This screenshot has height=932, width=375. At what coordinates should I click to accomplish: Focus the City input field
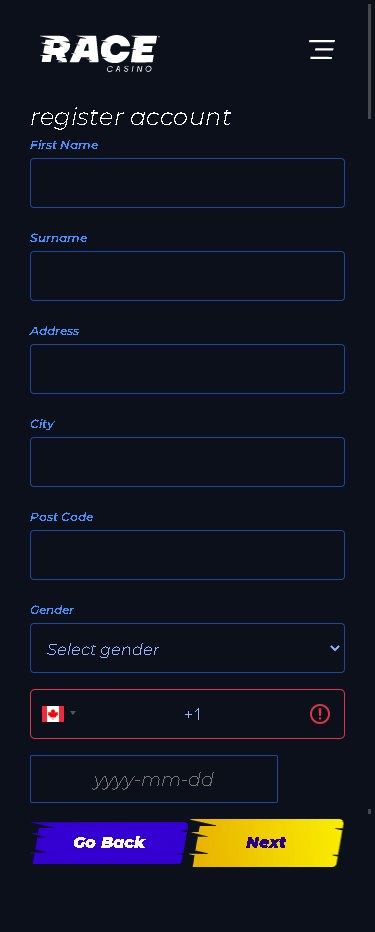187,462
